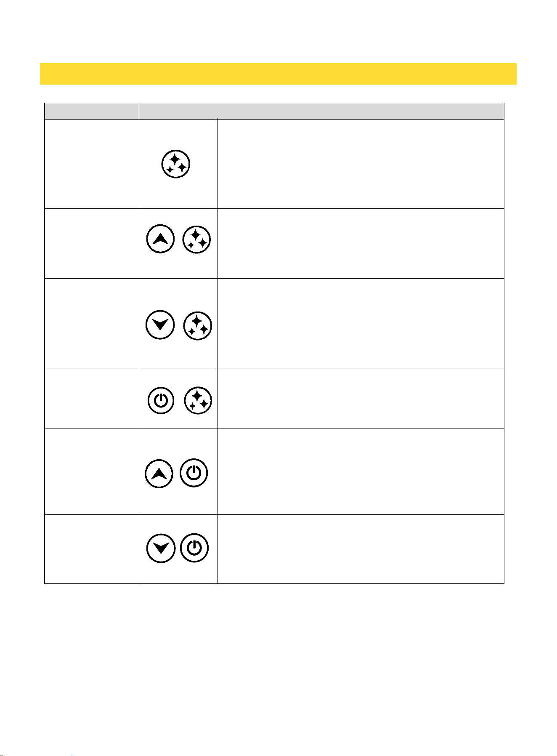
Task: Select the up arrow beside the sparkle icon
Action: click(160, 239)
